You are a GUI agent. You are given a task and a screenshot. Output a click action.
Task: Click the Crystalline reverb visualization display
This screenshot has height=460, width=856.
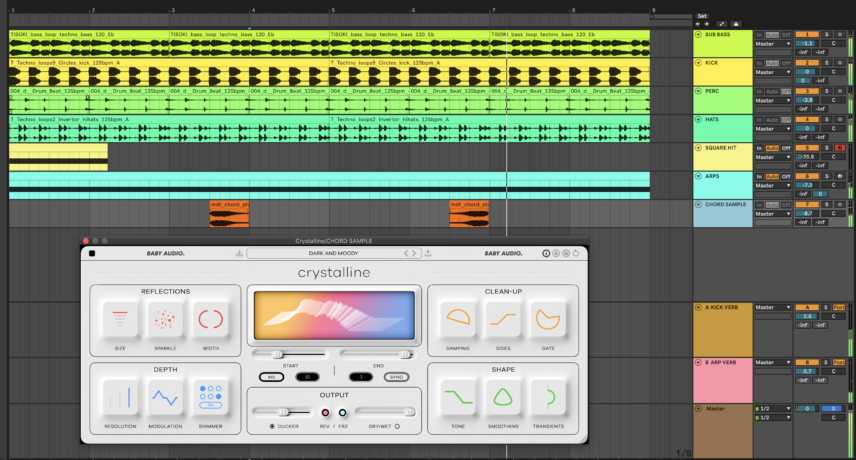tap(334, 315)
